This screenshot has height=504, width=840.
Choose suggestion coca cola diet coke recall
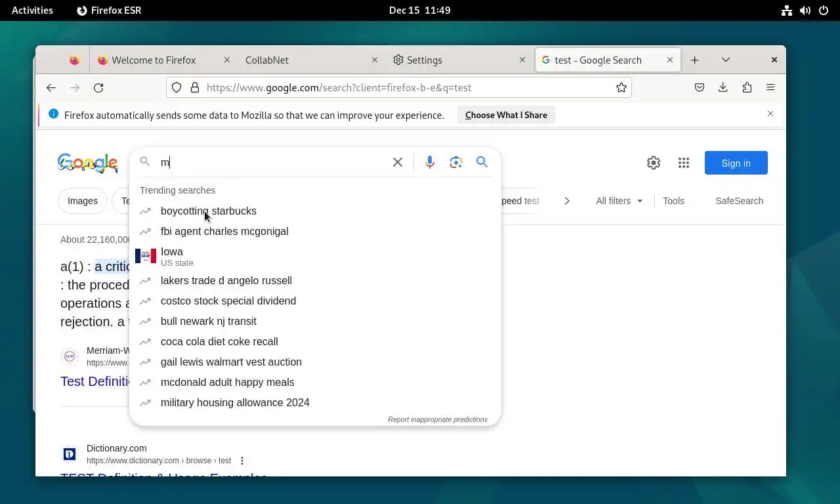[x=315, y=341]
